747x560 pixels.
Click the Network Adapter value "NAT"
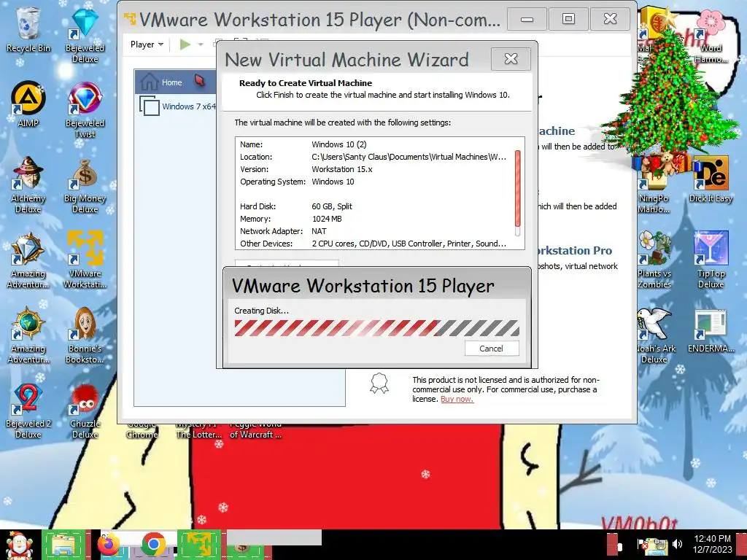(x=320, y=231)
